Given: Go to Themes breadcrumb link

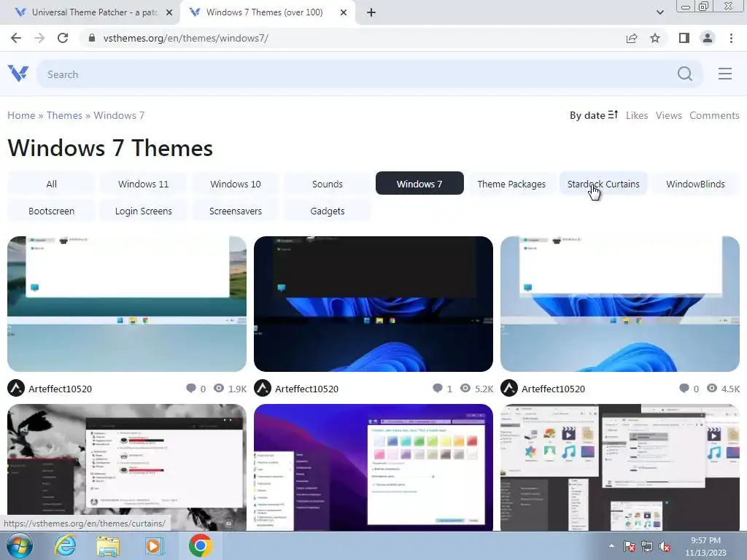Looking at the screenshot, I should pyautogui.click(x=64, y=115).
